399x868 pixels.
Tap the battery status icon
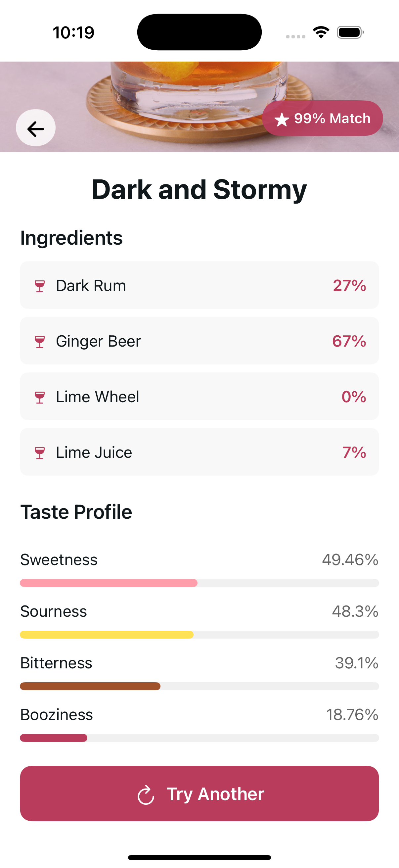click(x=350, y=32)
